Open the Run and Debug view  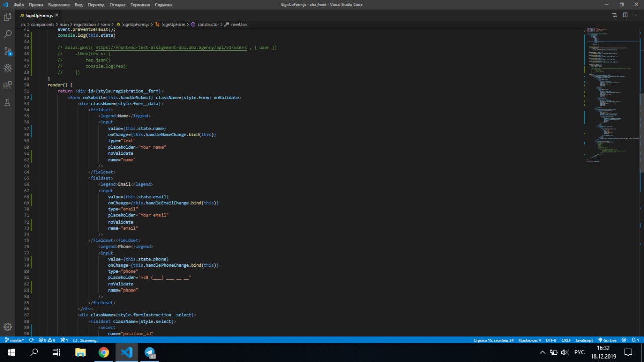8,68
